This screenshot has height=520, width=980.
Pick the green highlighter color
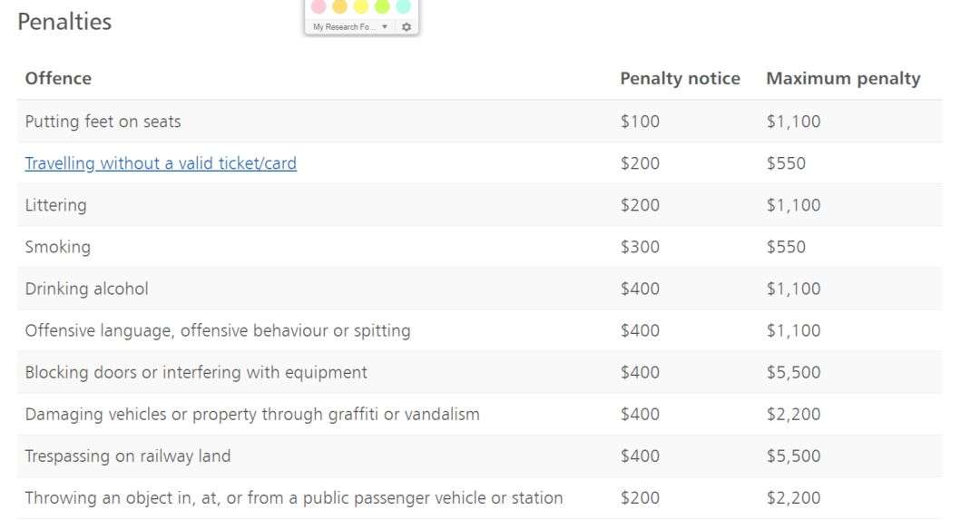tap(383, 6)
